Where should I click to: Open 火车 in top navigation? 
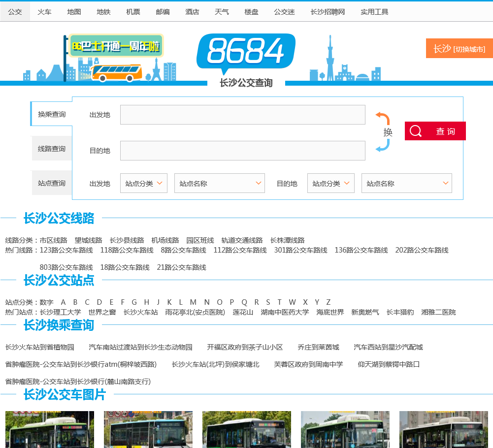point(44,12)
